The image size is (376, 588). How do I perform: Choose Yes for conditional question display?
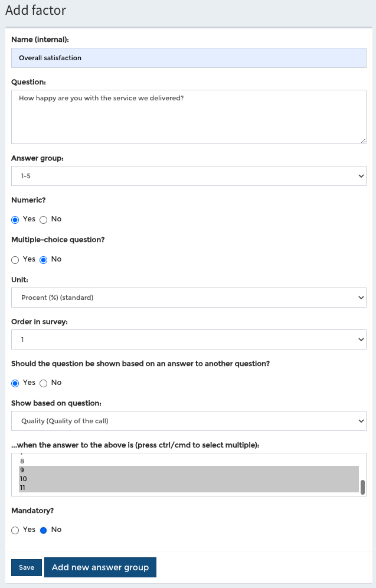15,383
